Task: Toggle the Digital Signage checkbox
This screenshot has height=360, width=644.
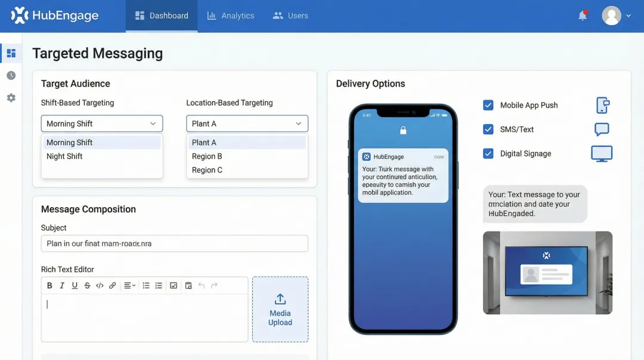Action: click(x=488, y=153)
